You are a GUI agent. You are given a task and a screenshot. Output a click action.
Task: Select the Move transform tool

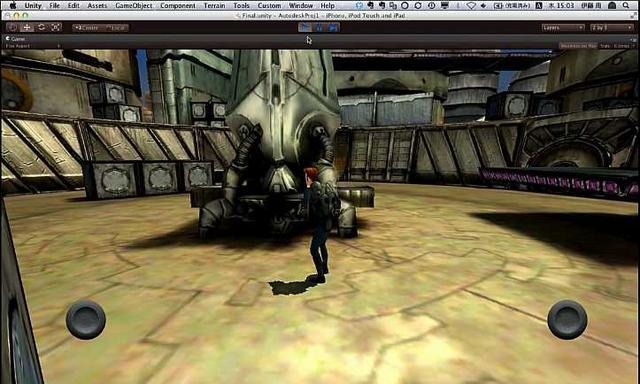tap(27, 27)
